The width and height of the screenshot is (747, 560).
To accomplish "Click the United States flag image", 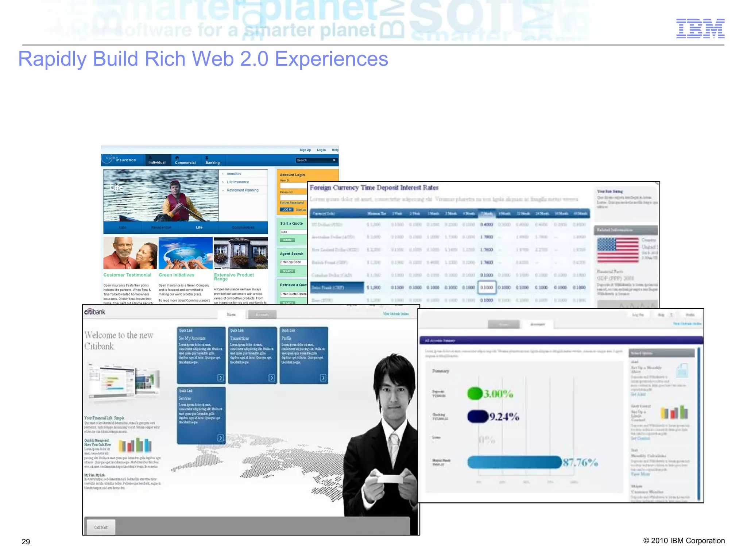I will pyautogui.click(x=618, y=250).
